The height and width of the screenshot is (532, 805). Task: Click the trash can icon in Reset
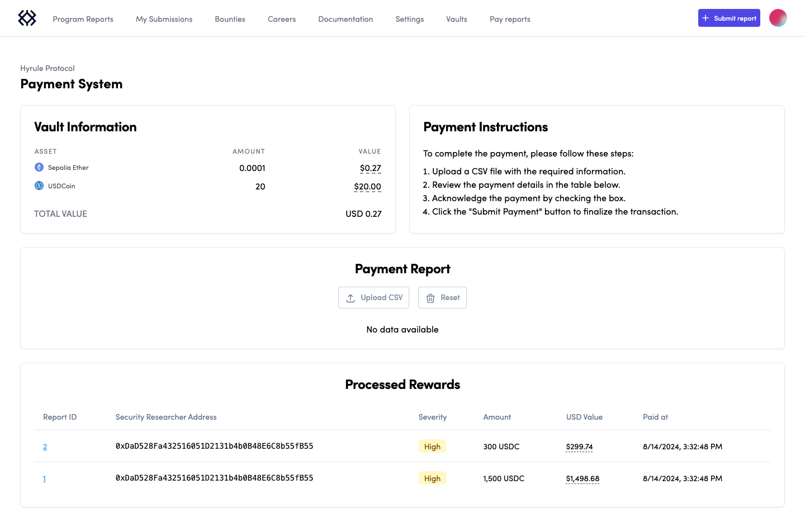430,298
